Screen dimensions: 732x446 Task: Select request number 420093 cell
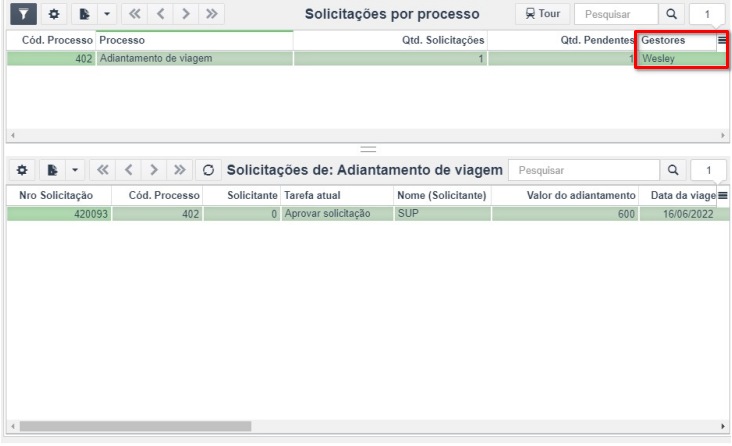pos(59,214)
